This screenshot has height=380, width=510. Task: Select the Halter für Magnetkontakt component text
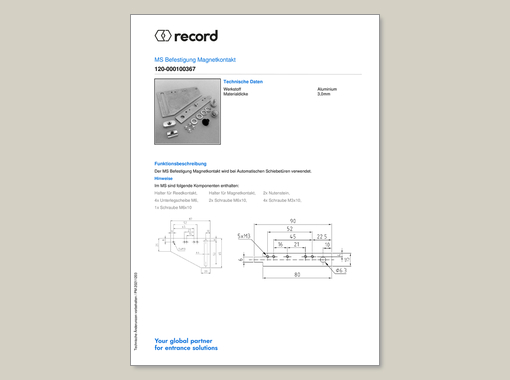232,193
